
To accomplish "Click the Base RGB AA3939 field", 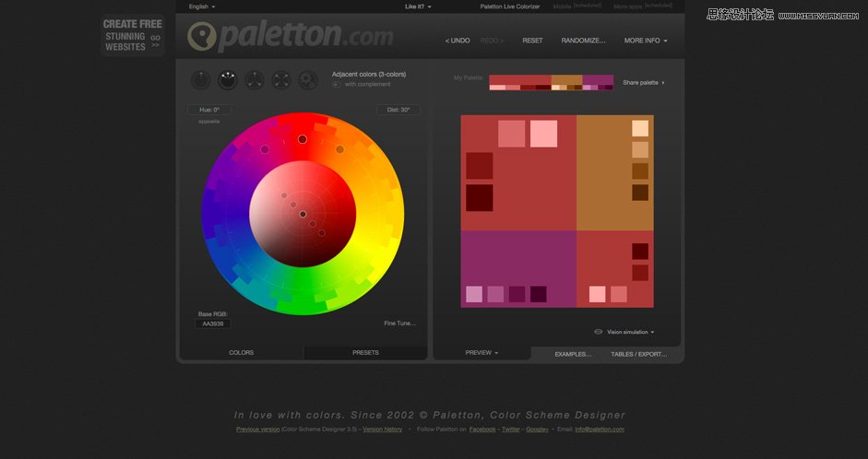I will tap(212, 324).
